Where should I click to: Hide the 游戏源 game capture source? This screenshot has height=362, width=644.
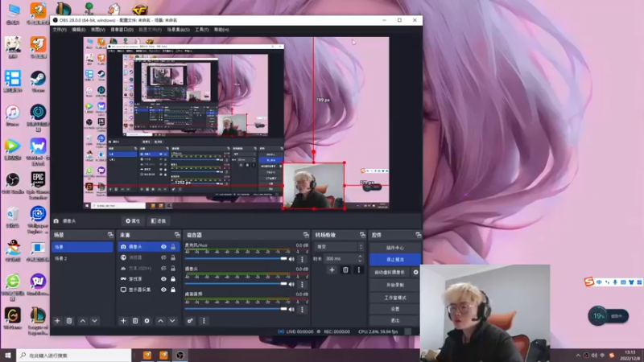(163, 278)
